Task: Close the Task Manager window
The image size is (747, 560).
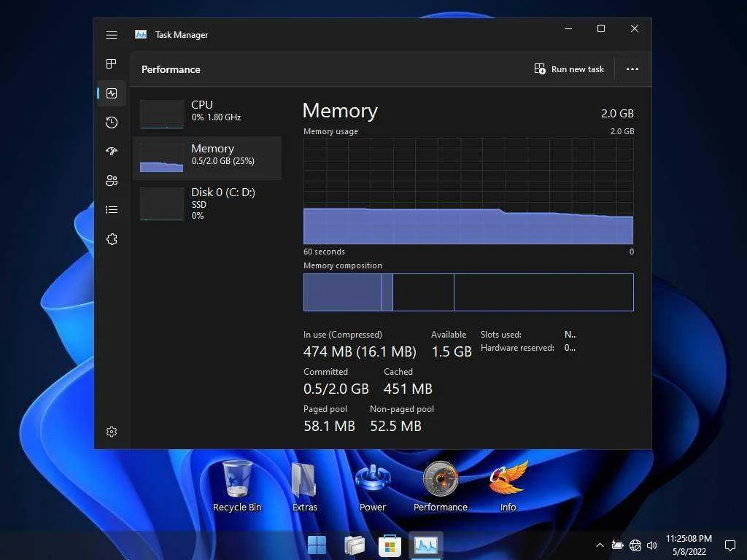Action: pyautogui.click(x=634, y=29)
